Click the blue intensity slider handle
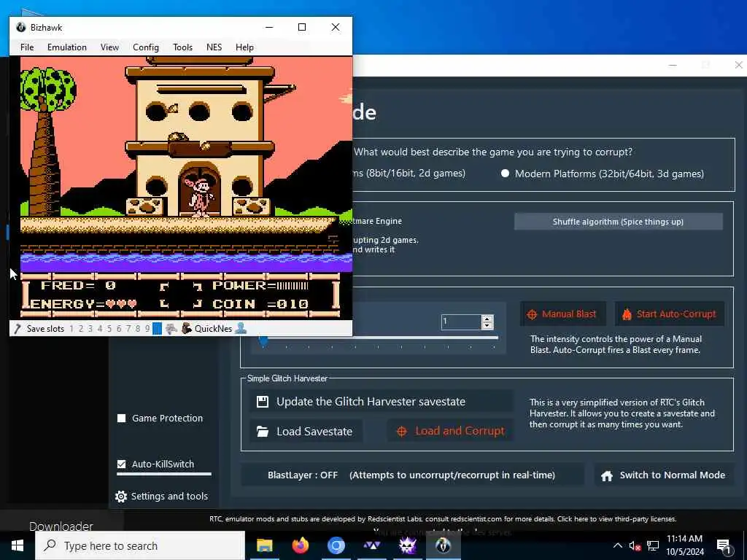747x560 pixels. point(263,340)
